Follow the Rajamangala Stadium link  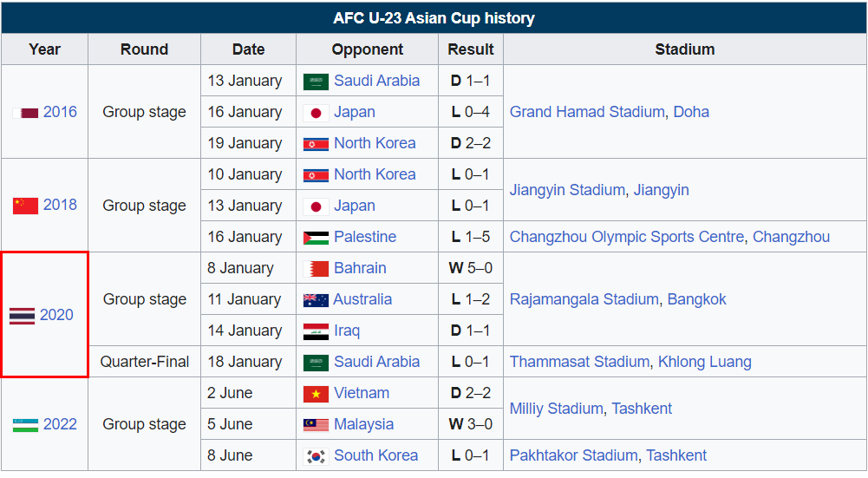[584, 299]
